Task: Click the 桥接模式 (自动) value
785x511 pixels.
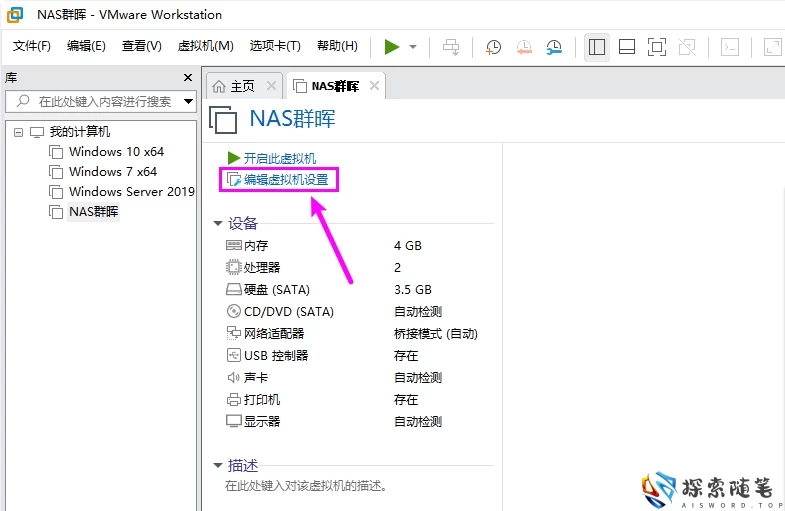Action: 436,334
